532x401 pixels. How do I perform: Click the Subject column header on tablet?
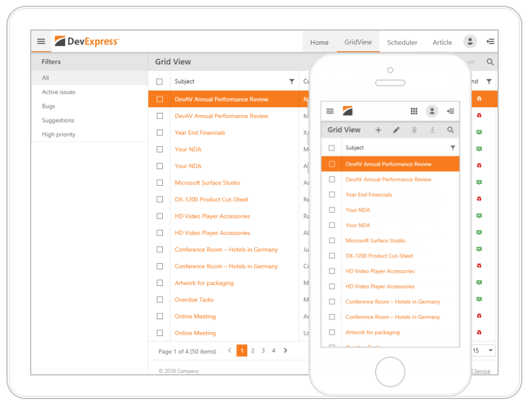(185, 82)
